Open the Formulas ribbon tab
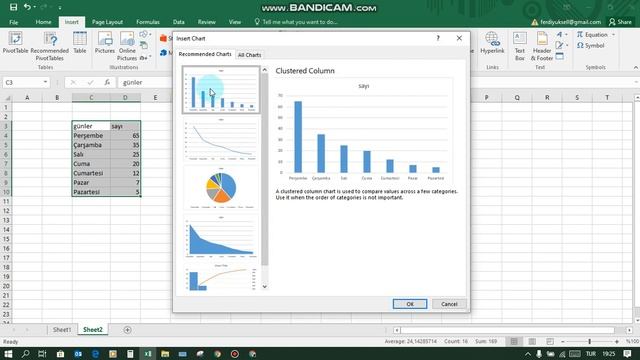Viewport: 640px width, 360px height. coord(148,22)
